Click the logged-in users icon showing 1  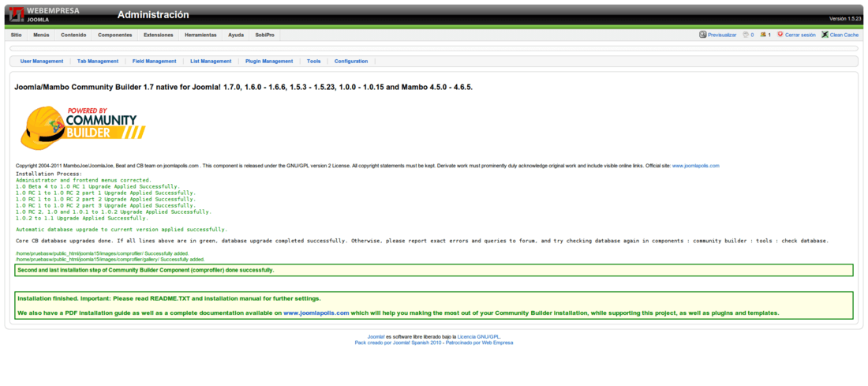(763, 34)
